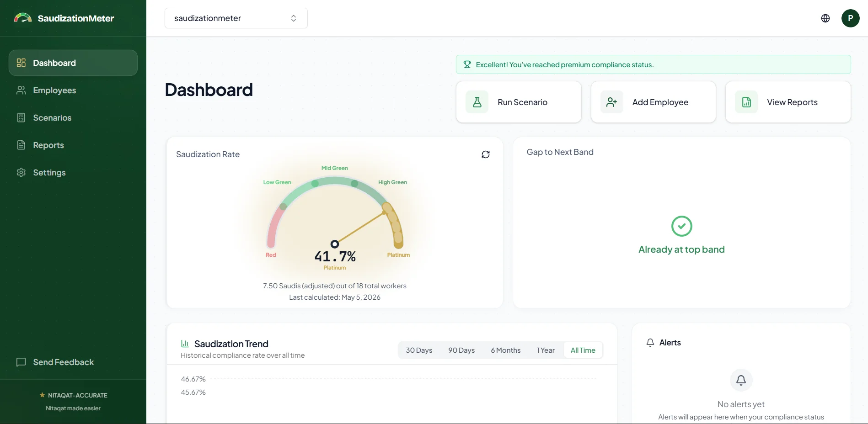Click the Reports document icon in sidebar

[21, 145]
